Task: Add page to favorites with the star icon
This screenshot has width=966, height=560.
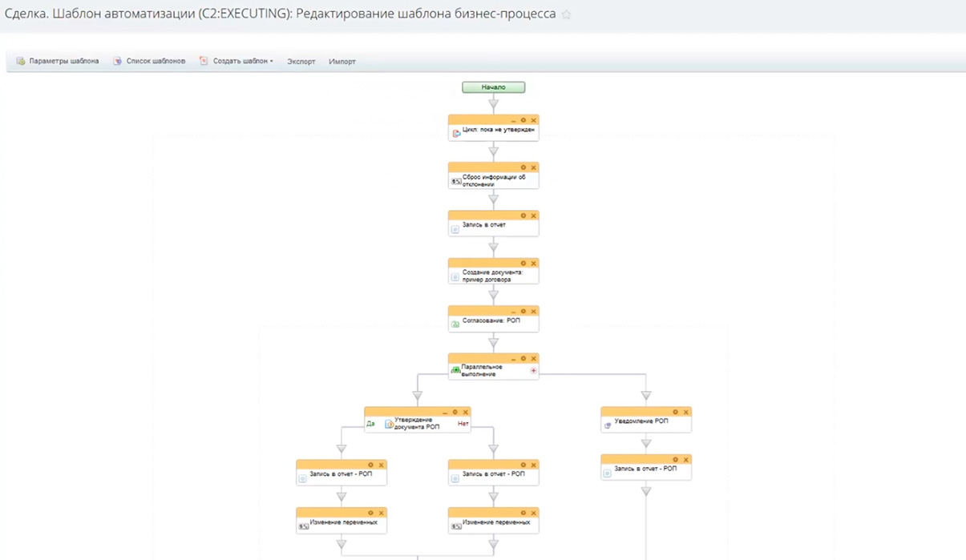Action: 566,14
